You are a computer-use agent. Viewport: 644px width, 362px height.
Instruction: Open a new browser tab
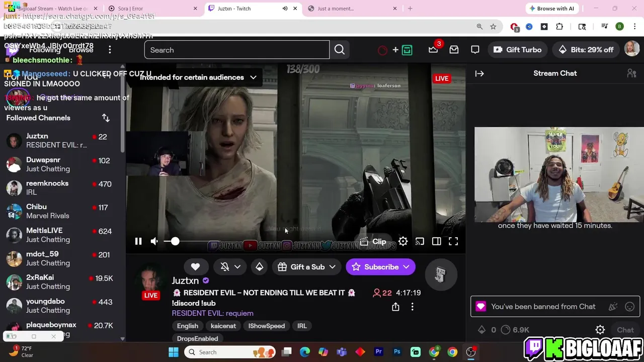click(410, 9)
